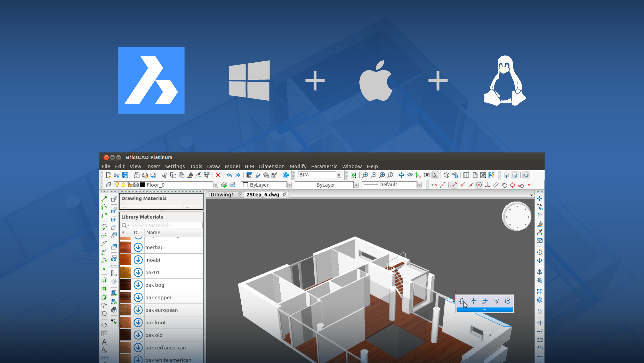Download the merbau material
The image size is (644, 363).
(138, 247)
